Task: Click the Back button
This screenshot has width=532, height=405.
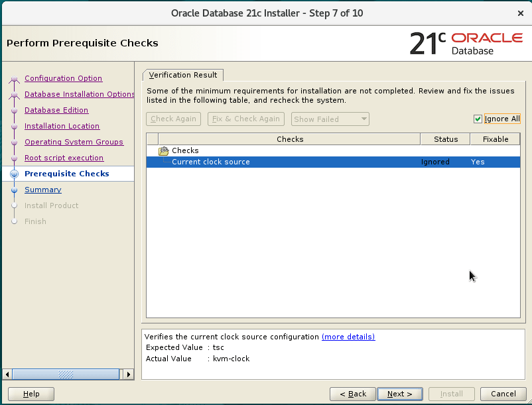Action: tap(353, 394)
